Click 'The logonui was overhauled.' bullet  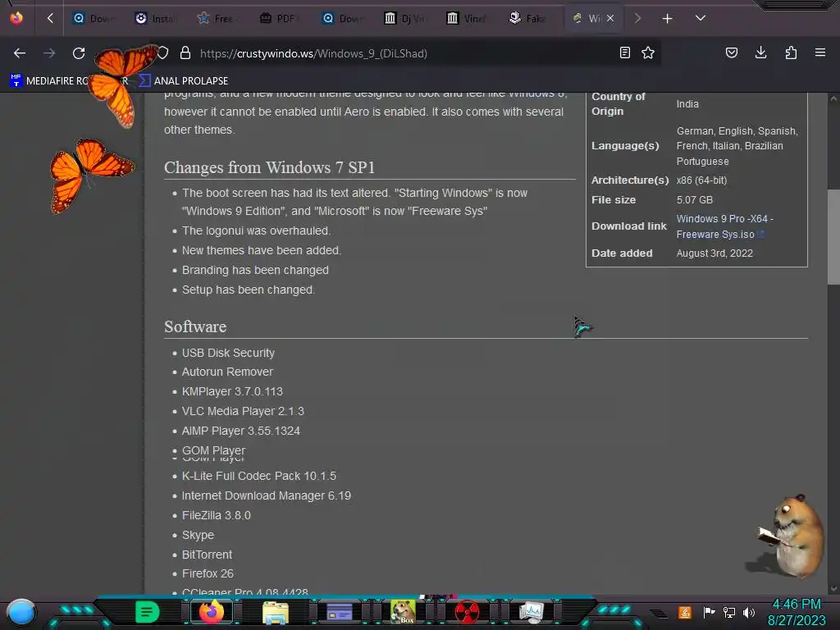[256, 231]
